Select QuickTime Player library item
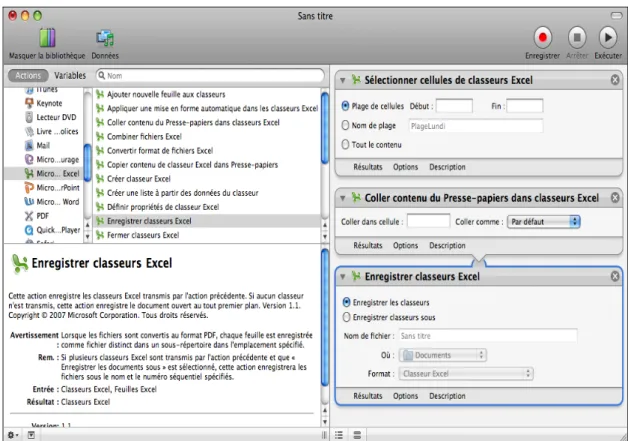 [x=52, y=230]
